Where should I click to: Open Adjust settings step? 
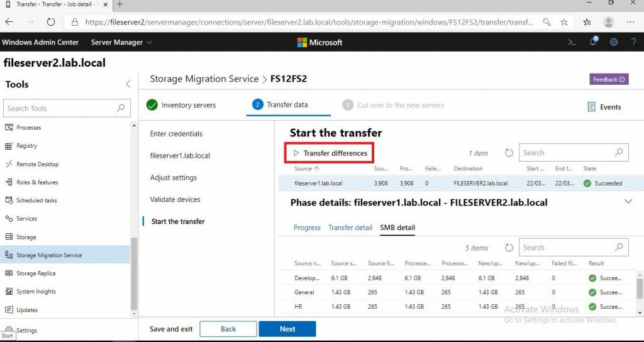click(x=174, y=177)
